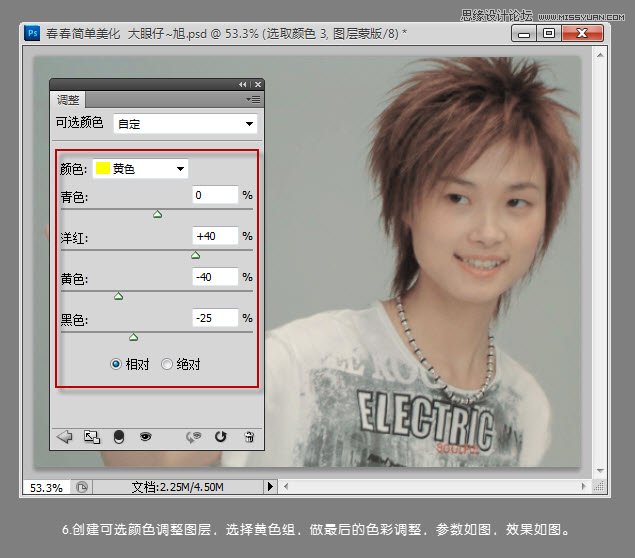The image size is (635, 558).
Task: Collapse the Adjustments panel with double-arrow icon
Action: [242, 84]
